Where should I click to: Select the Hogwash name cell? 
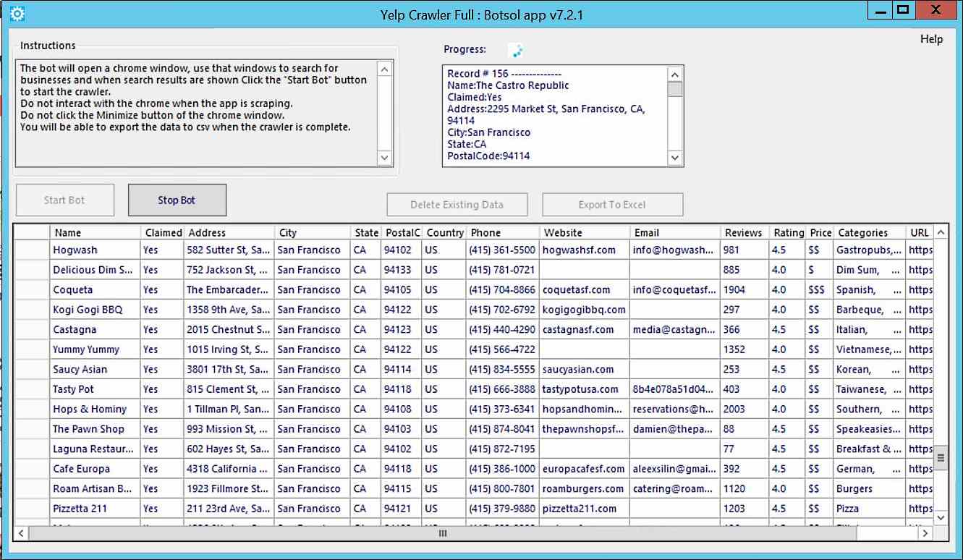(x=96, y=250)
